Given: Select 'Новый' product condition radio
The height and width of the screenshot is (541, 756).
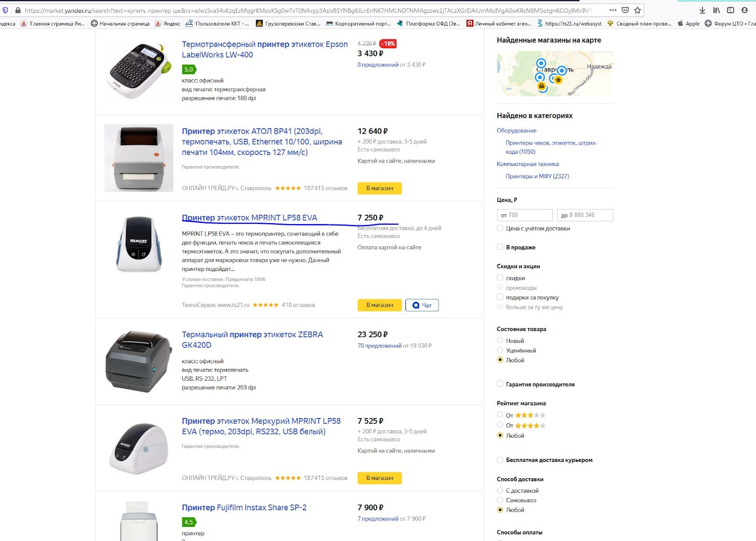Looking at the screenshot, I should [x=500, y=340].
